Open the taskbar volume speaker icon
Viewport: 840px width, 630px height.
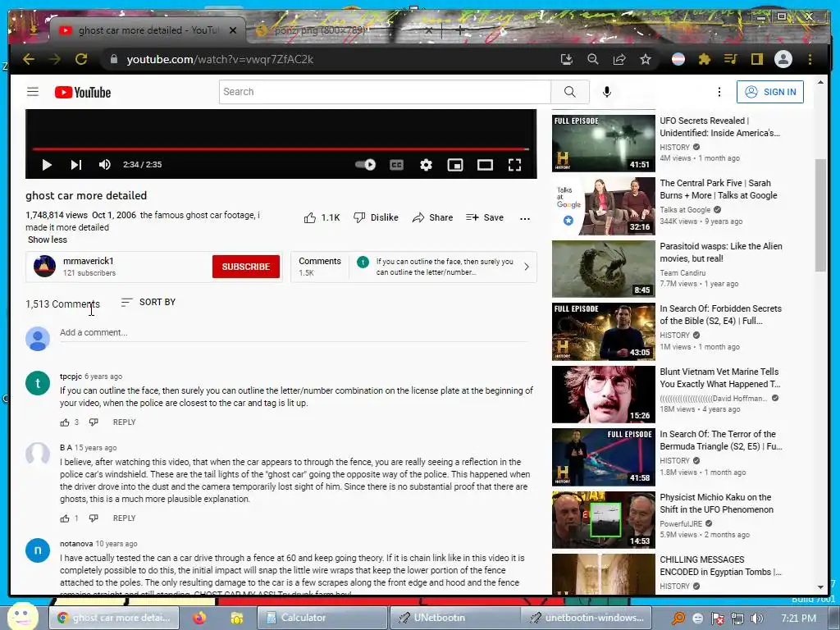(x=757, y=619)
